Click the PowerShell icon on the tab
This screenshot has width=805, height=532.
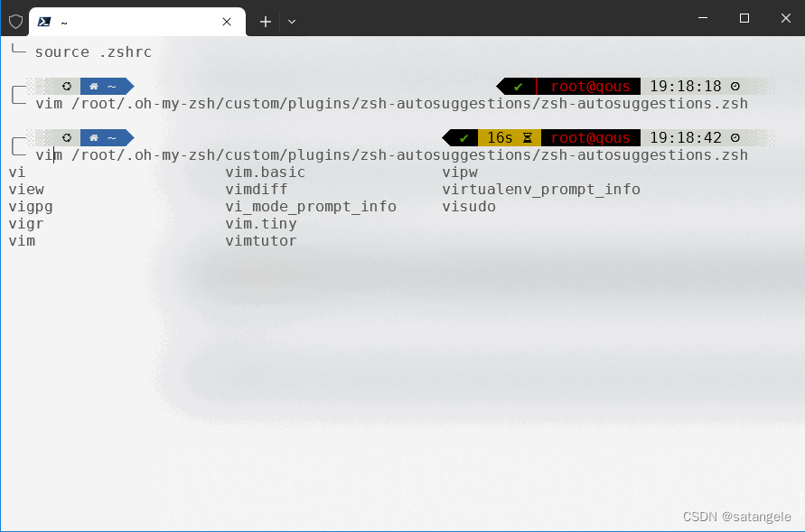coord(44,22)
